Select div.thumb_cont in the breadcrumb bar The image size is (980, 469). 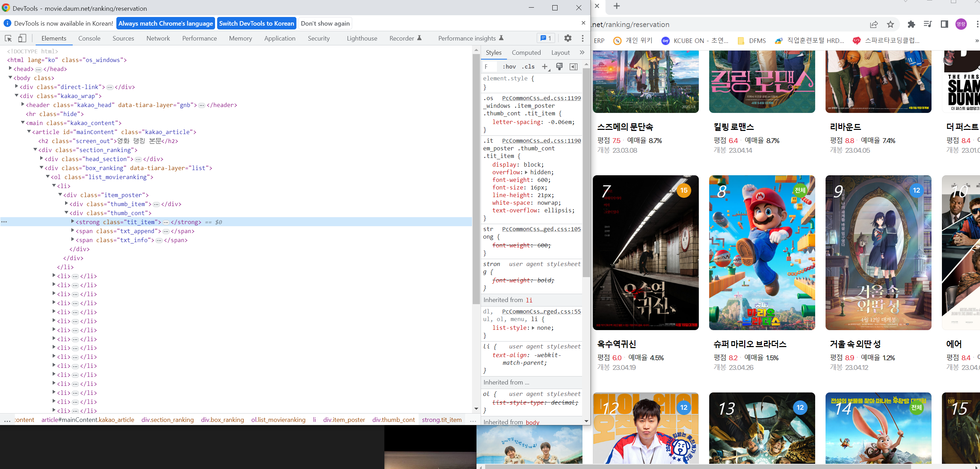(393, 419)
